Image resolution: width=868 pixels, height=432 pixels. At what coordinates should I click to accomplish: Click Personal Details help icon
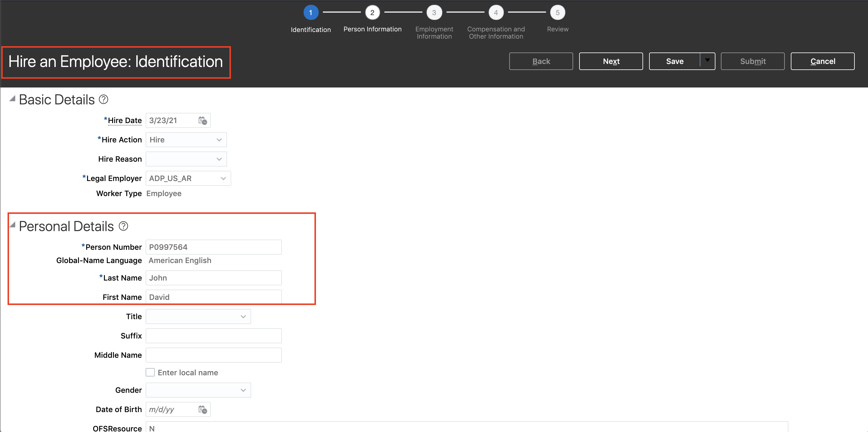(123, 226)
